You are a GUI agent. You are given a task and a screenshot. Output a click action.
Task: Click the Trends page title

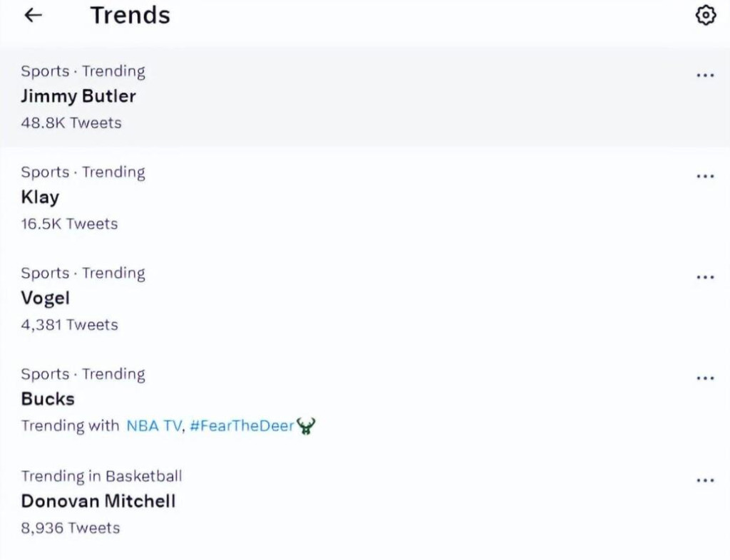click(130, 16)
